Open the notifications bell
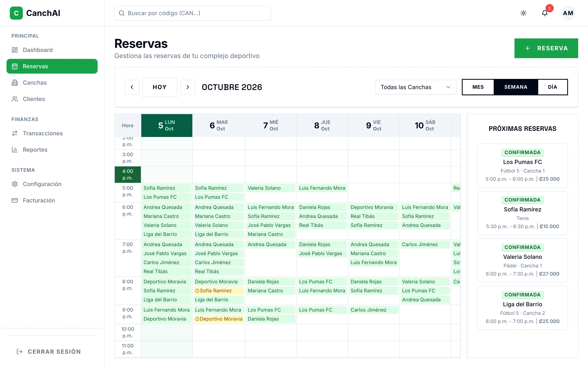Image resolution: width=588 pixels, height=368 pixels. pos(545,13)
